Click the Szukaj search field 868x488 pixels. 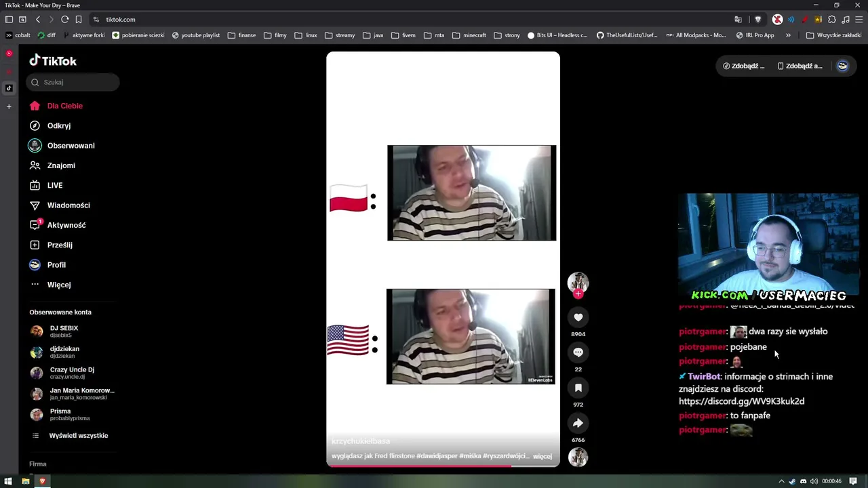(73, 82)
